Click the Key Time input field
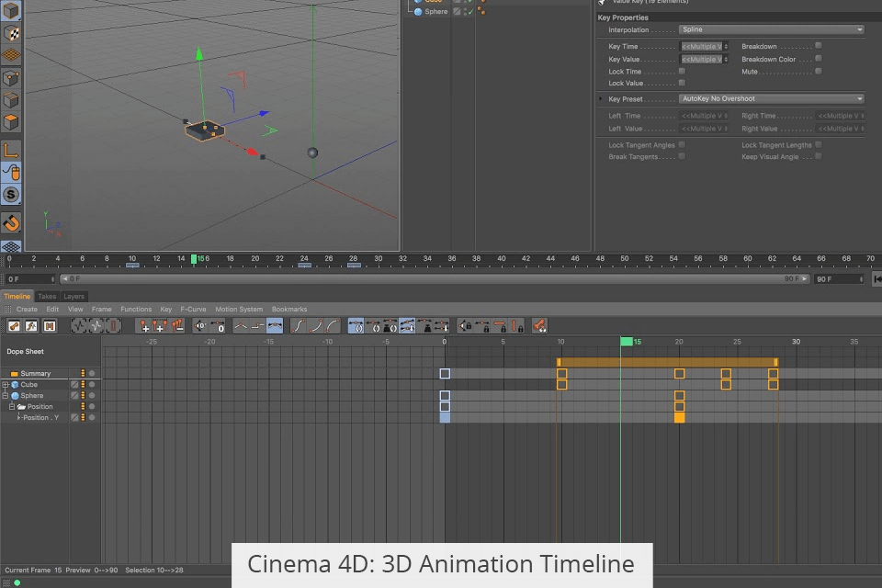 coord(704,46)
